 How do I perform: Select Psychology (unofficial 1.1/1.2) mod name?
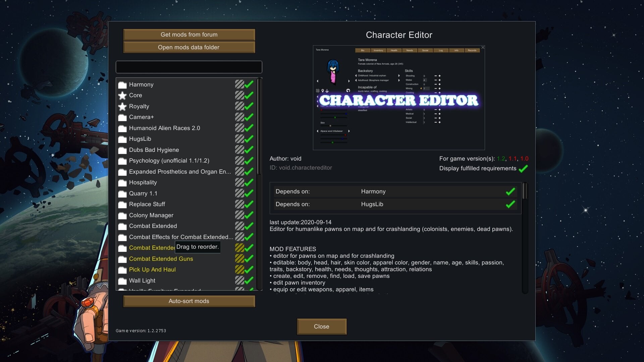click(x=169, y=161)
